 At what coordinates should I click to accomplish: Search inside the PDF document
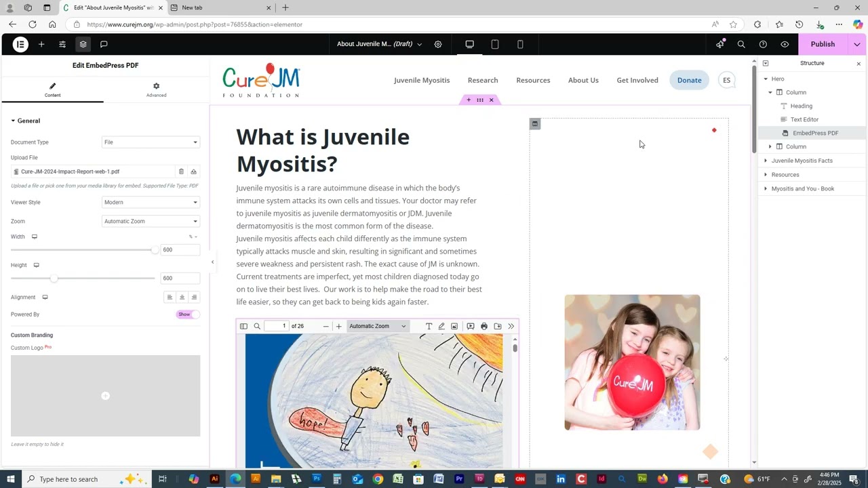click(257, 326)
